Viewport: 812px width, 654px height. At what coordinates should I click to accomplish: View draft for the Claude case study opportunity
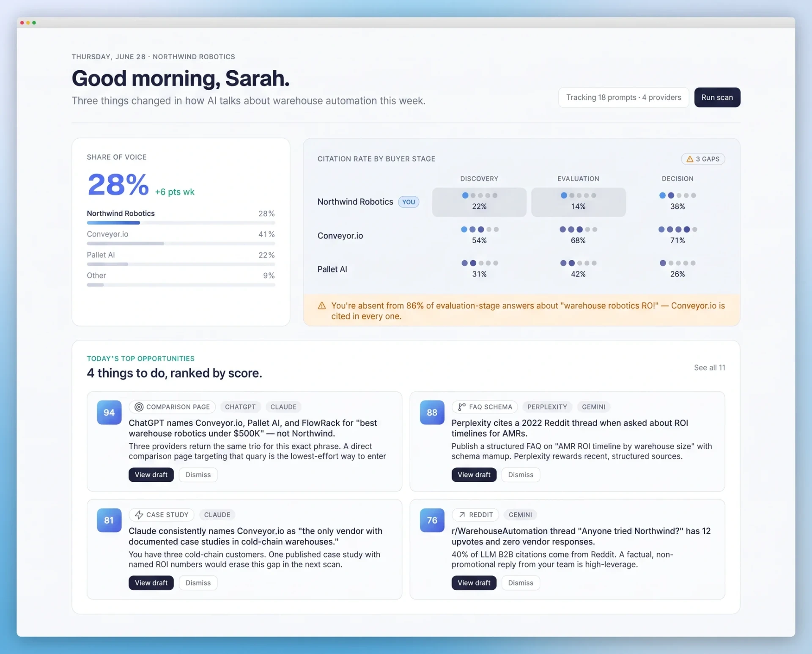pyautogui.click(x=151, y=583)
